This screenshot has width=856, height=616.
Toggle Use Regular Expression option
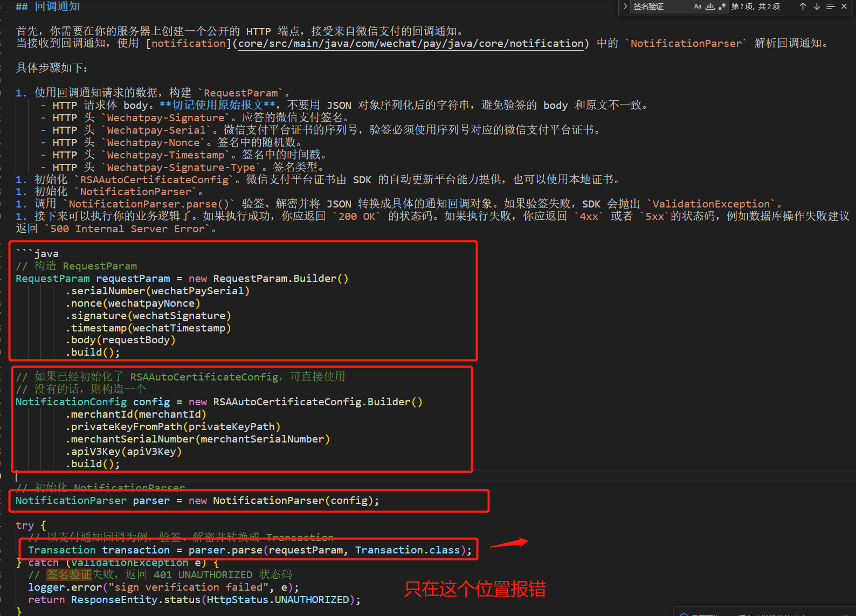pyautogui.click(x=722, y=6)
